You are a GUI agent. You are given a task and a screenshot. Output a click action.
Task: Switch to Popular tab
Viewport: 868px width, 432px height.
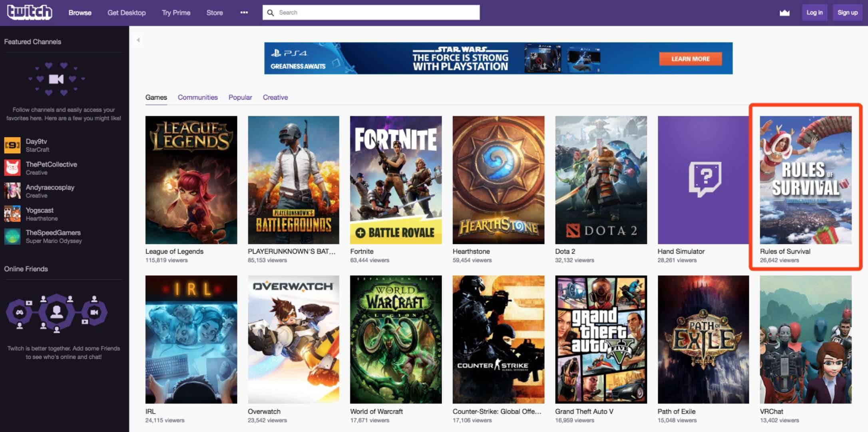pyautogui.click(x=240, y=97)
